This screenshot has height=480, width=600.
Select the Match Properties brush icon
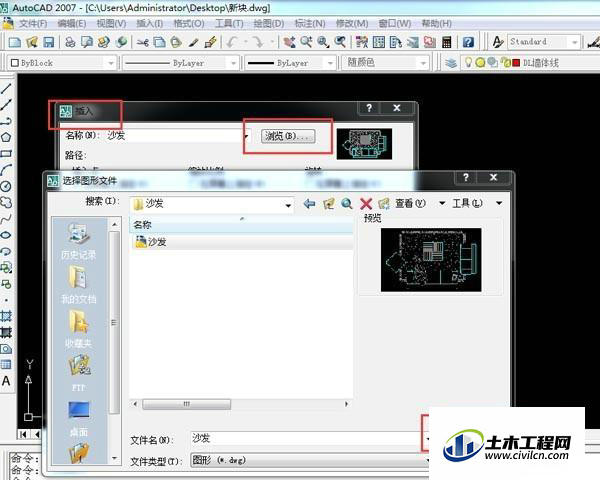click(x=194, y=42)
